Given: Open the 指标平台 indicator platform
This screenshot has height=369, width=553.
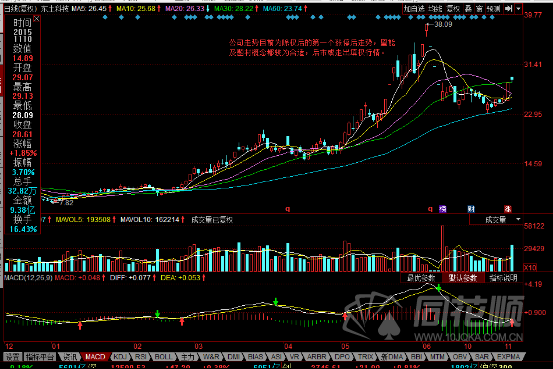Looking at the screenshot, I should 40,357.
